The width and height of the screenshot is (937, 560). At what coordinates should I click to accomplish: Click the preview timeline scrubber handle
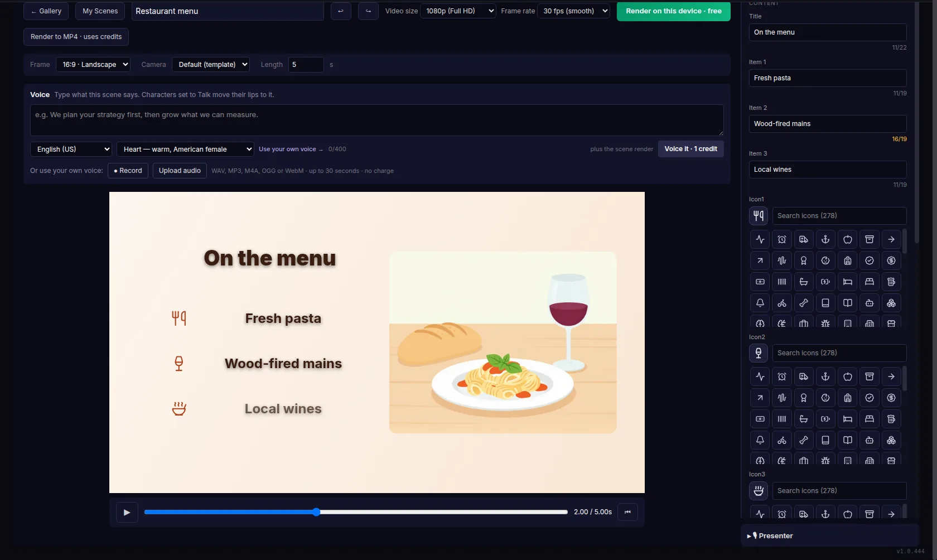click(x=316, y=512)
